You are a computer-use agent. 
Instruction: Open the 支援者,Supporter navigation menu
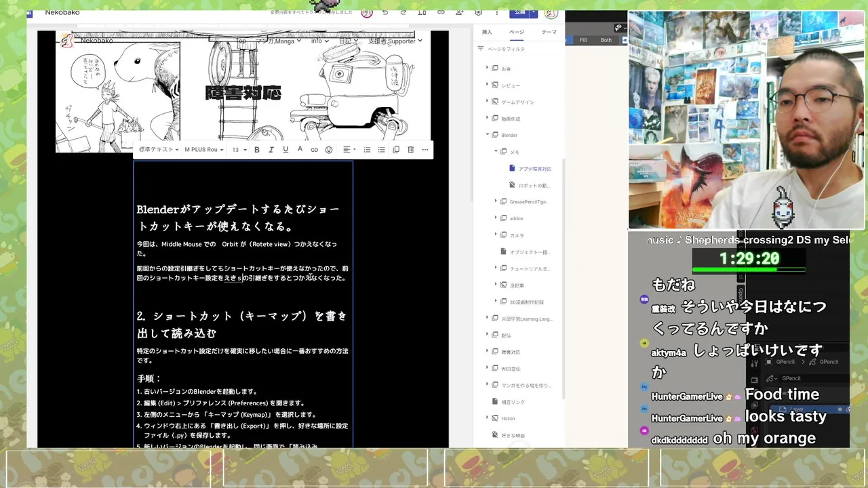(x=395, y=41)
